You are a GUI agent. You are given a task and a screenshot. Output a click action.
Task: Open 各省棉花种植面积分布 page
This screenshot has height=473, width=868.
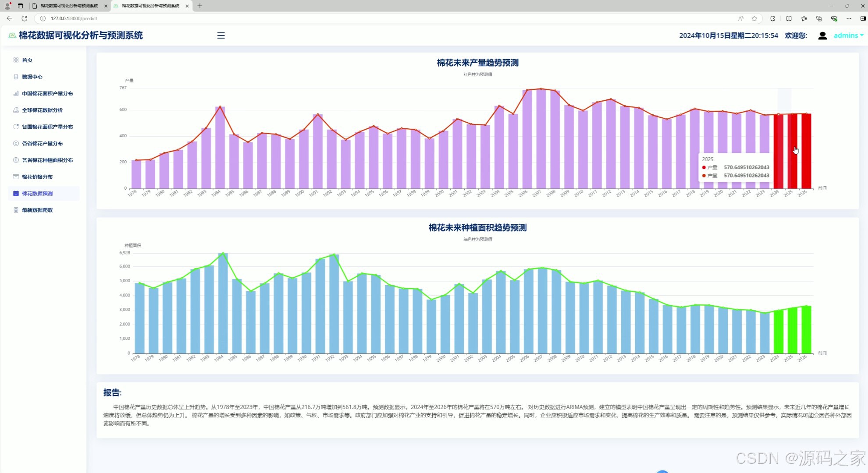pyautogui.click(x=47, y=160)
